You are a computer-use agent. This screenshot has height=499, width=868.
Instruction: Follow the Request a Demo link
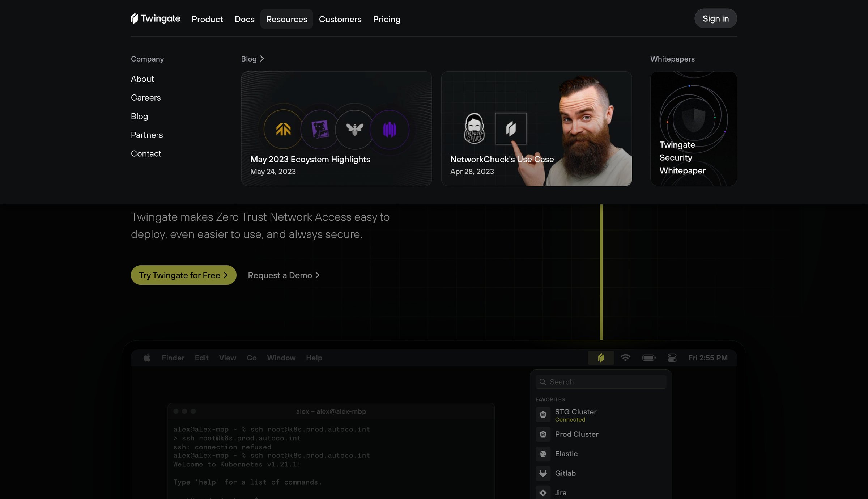pos(284,275)
